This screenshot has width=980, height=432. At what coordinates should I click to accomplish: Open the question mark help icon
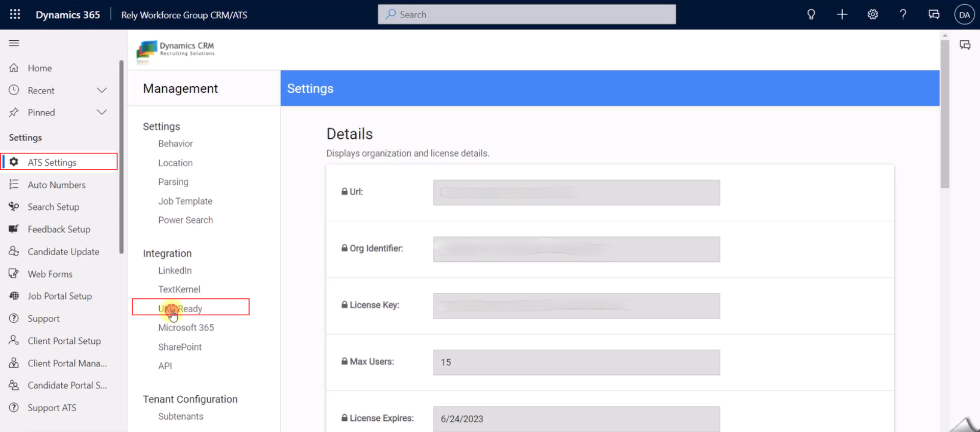tap(903, 14)
